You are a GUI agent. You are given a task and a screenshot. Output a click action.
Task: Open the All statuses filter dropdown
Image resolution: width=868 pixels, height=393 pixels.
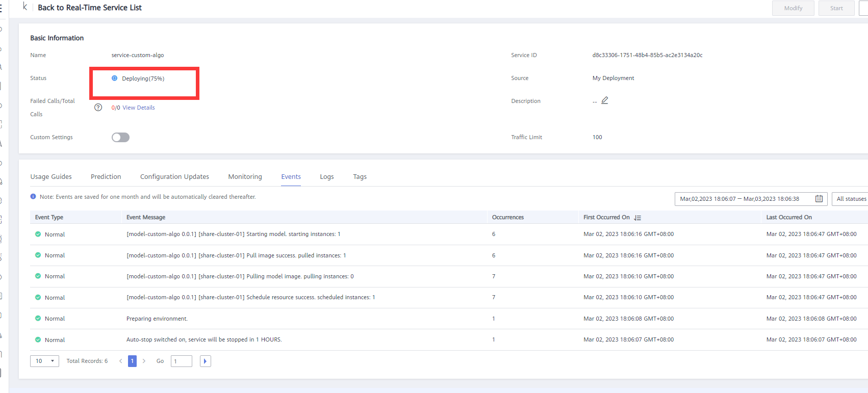click(851, 199)
